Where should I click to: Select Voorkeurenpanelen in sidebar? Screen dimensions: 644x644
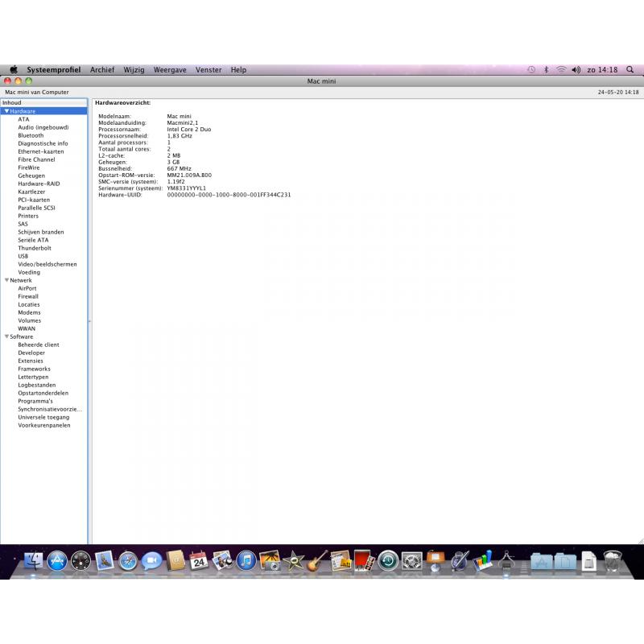point(44,426)
